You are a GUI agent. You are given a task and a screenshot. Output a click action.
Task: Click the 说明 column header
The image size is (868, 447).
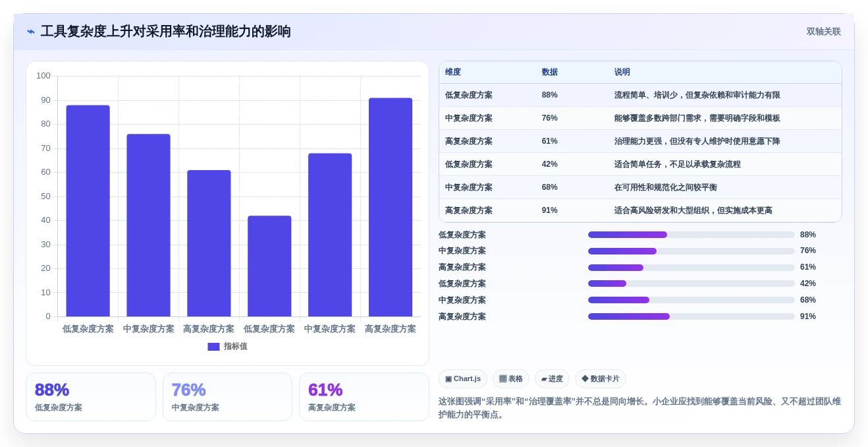tap(622, 72)
